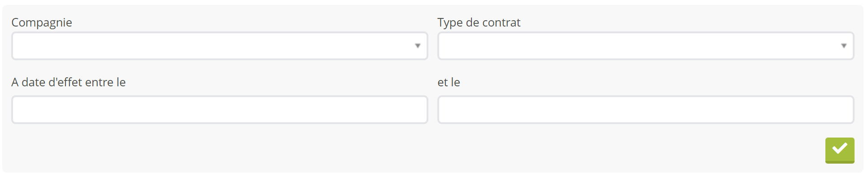Click into the second date range input

[646, 110]
